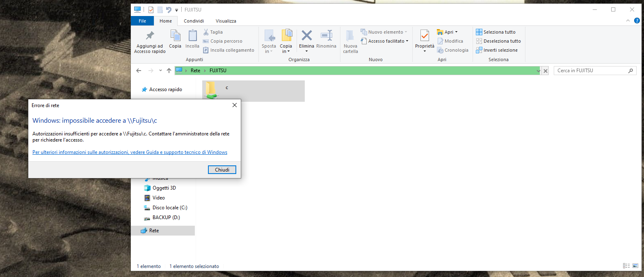Select Rete in navigation pane

click(163, 231)
